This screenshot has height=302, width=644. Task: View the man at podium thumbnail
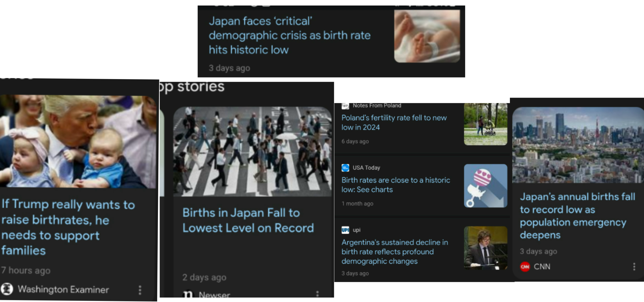(486, 248)
